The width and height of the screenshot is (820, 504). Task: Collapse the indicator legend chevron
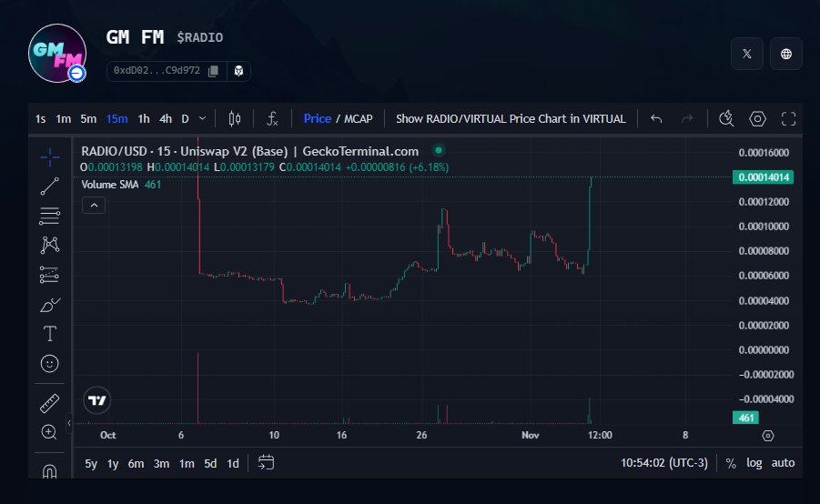click(x=94, y=206)
